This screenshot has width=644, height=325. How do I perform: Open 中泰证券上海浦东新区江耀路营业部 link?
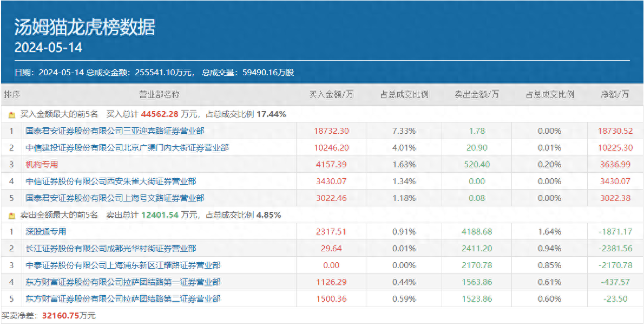click(x=123, y=265)
